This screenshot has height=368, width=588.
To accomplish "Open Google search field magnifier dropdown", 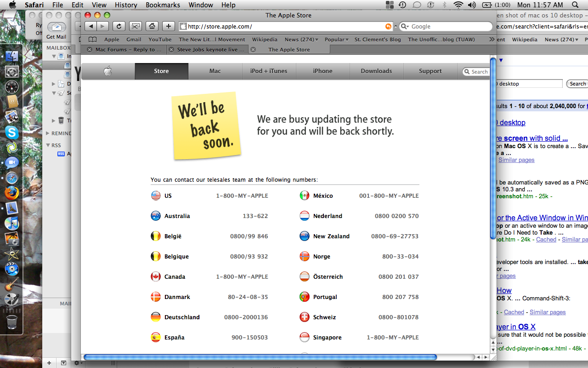I will tap(405, 27).
